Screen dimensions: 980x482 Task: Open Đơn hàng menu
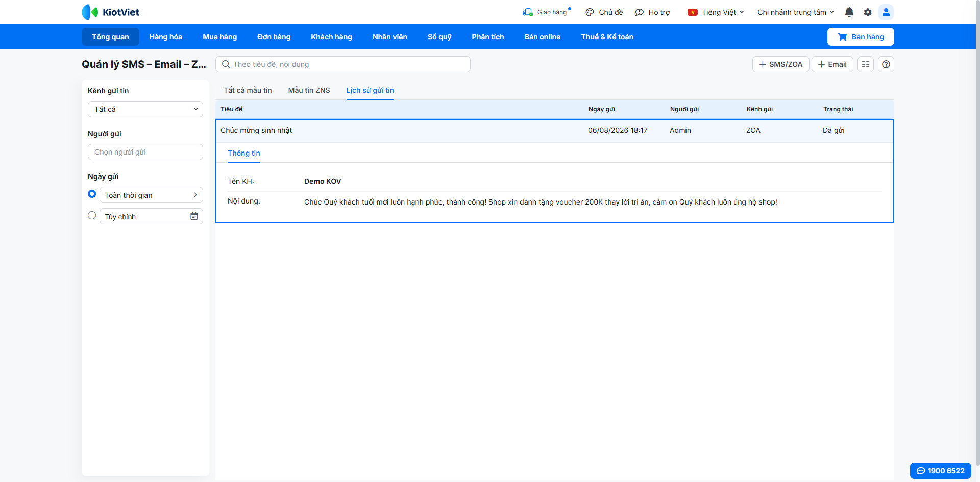pos(274,37)
